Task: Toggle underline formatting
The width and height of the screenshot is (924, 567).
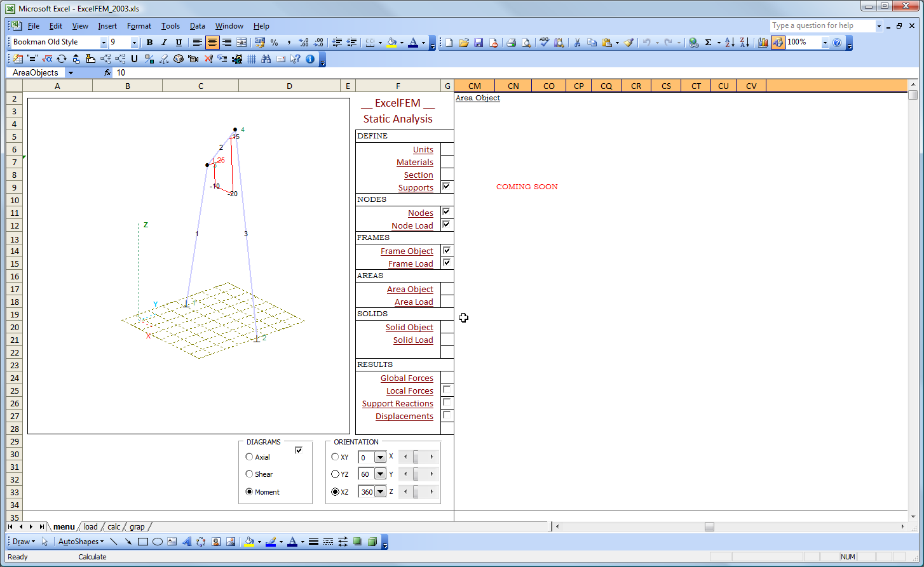Action: [179, 43]
